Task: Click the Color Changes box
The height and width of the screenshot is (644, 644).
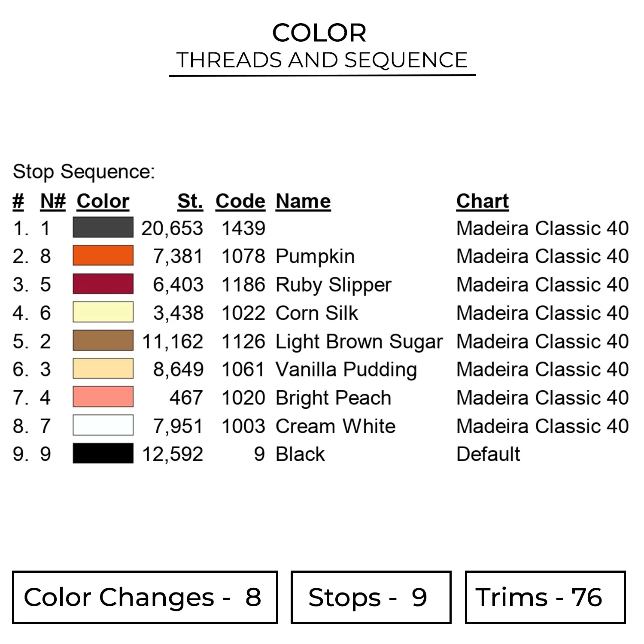Action: (145, 597)
